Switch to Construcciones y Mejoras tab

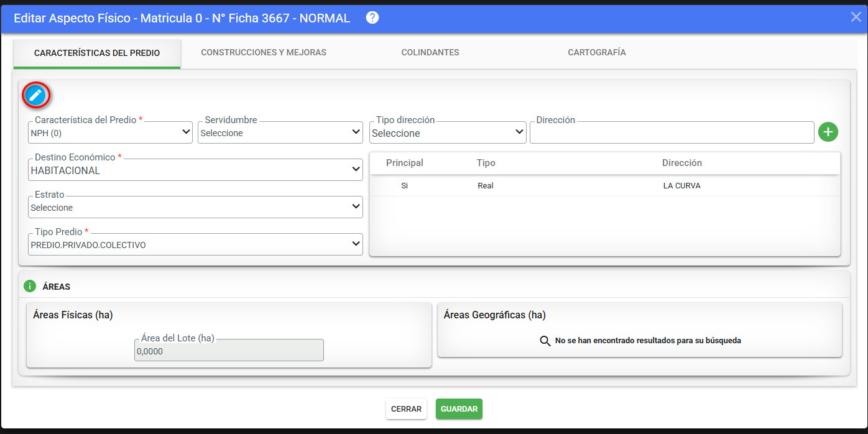point(264,53)
